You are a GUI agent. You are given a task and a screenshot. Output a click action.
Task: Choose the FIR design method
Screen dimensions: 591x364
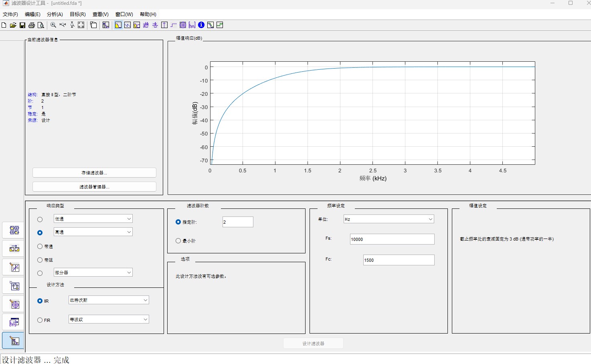pos(40,320)
